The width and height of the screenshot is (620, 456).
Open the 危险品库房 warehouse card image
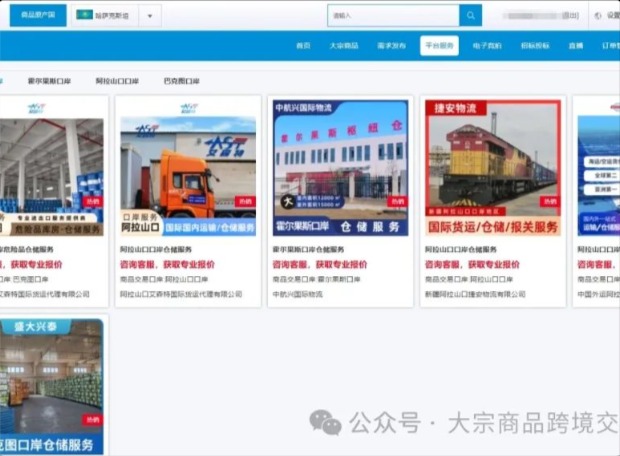pos(52,177)
